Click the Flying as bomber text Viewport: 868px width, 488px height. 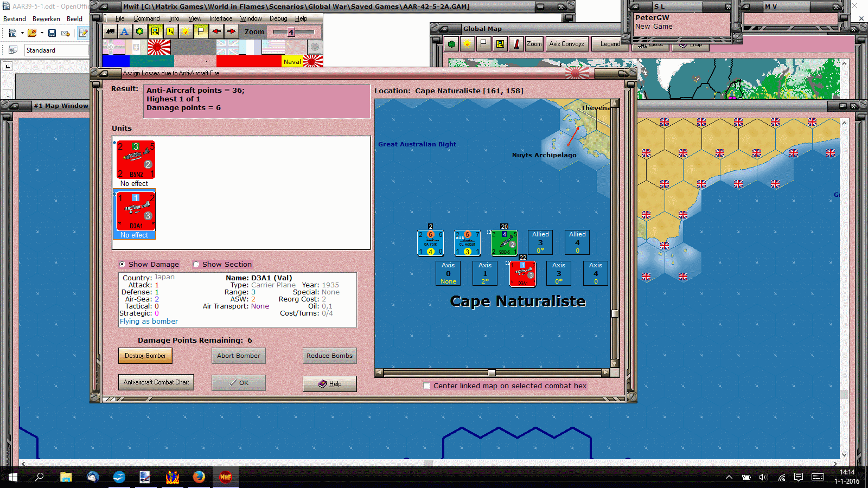tap(149, 322)
